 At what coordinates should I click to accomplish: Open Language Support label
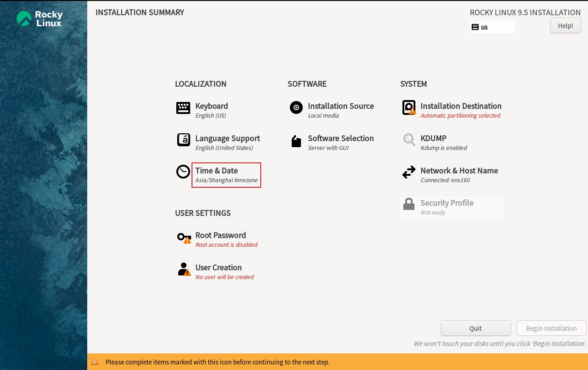coord(228,138)
